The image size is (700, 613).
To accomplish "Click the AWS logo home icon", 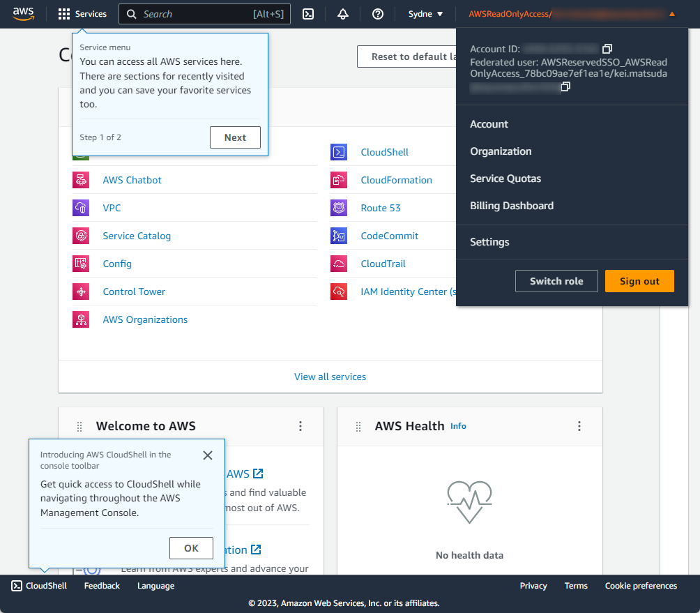I will pyautogui.click(x=23, y=14).
